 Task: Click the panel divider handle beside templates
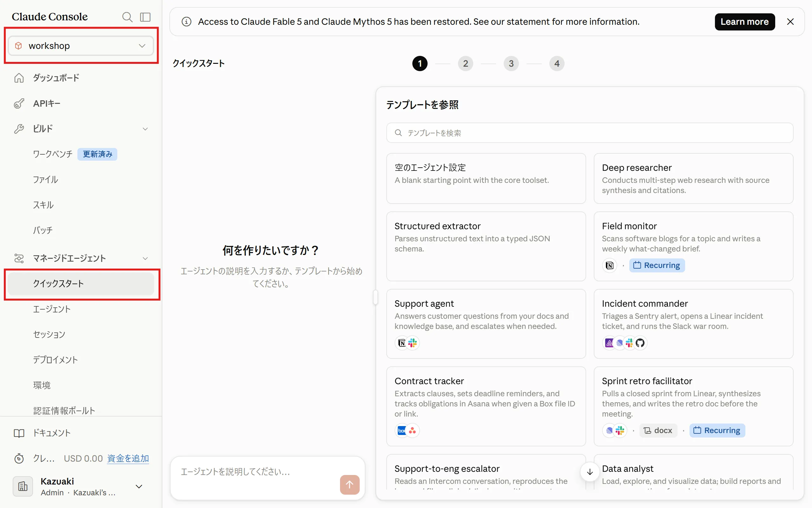point(376,298)
